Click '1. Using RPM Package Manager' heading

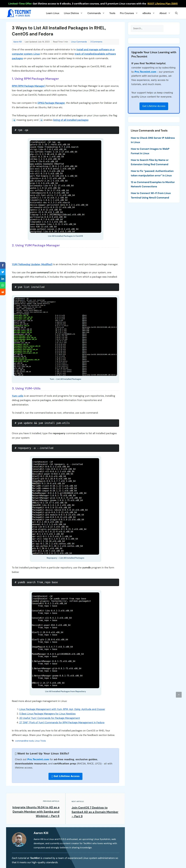[35, 79]
